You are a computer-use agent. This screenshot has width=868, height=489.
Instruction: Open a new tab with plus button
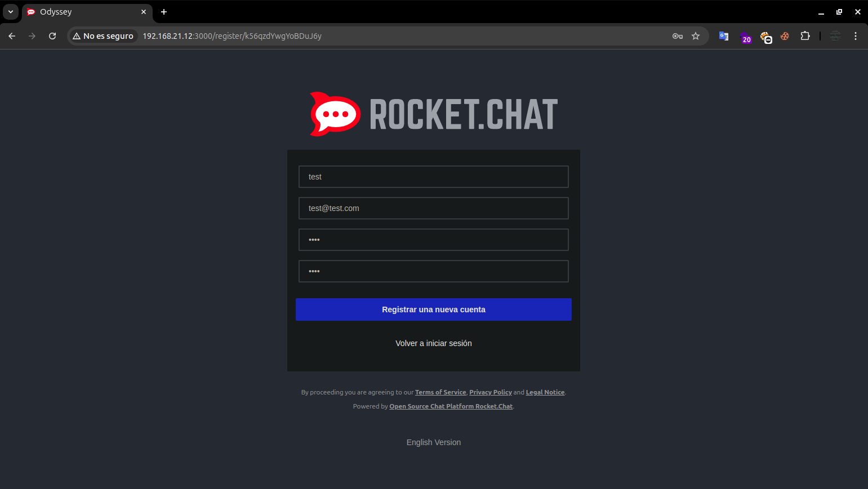[164, 12]
